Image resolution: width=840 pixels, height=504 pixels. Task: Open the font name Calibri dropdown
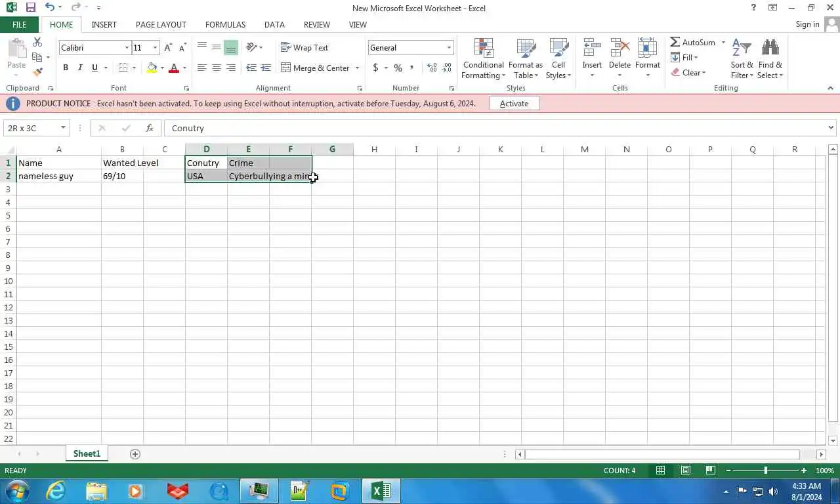pyautogui.click(x=127, y=47)
